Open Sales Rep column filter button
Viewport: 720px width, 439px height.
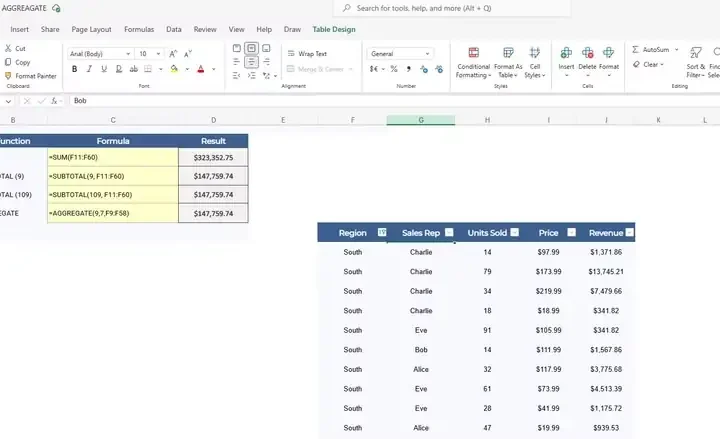point(449,232)
